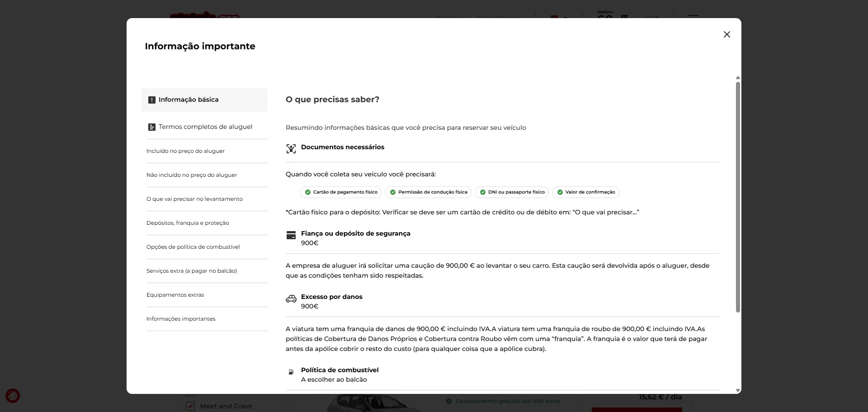The image size is (868, 412).
Task: Click the Valor de confirmação badge
Action: coord(585,192)
